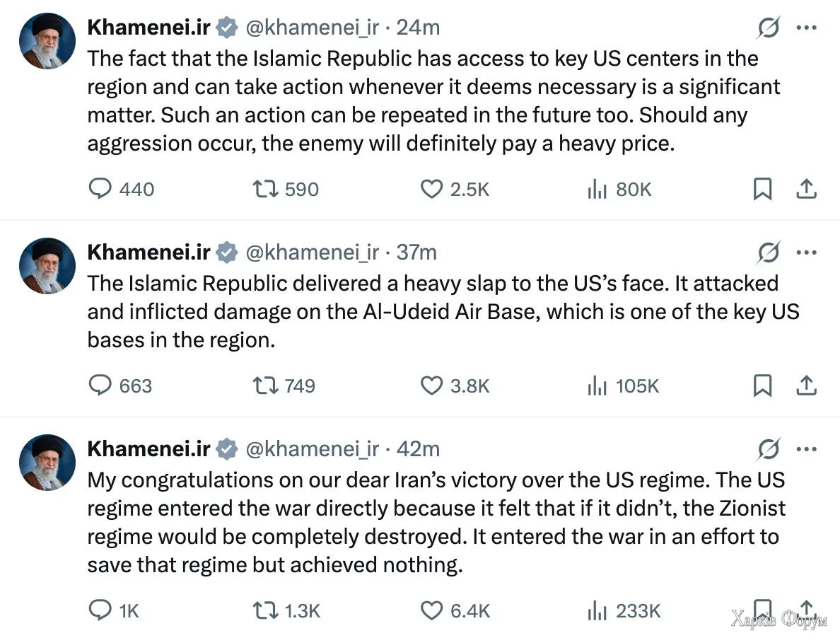Open the 37m timestamp permalink
Image resolution: width=840 pixels, height=638 pixels.
click(x=416, y=253)
